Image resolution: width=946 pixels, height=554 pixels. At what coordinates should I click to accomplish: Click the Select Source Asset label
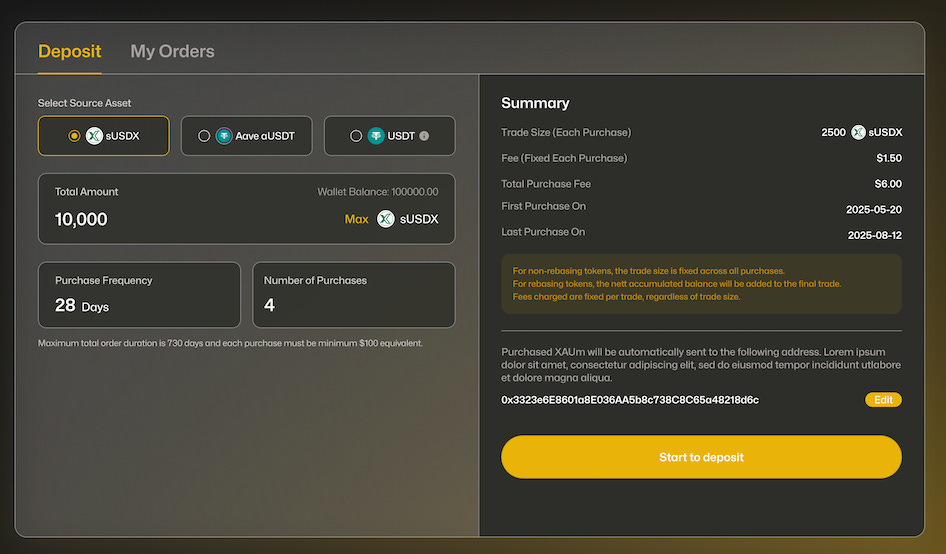click(x=84, y=103)
